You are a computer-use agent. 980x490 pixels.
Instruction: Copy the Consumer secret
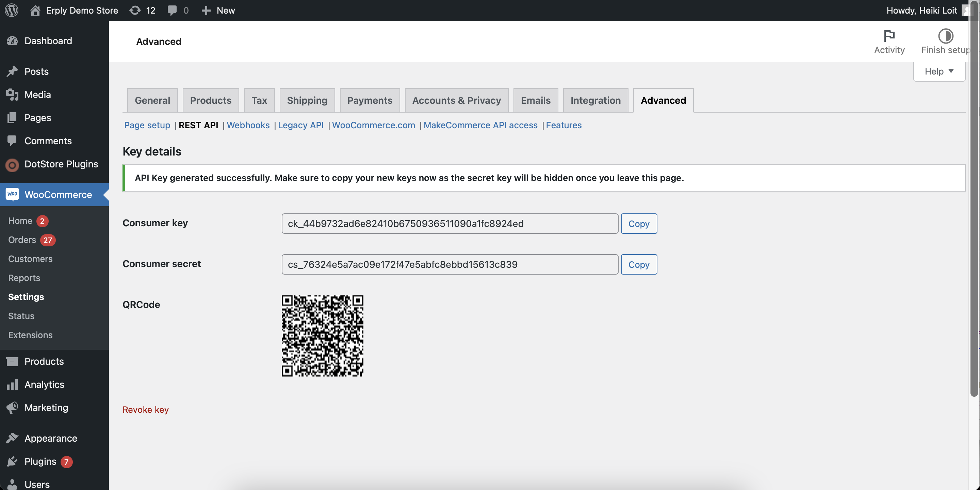[x=639, y=264]
